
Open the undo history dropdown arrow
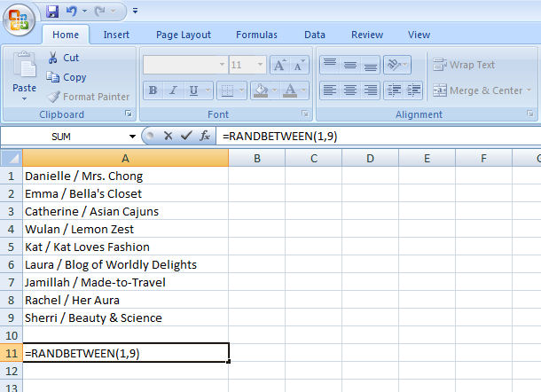point(84,12)
